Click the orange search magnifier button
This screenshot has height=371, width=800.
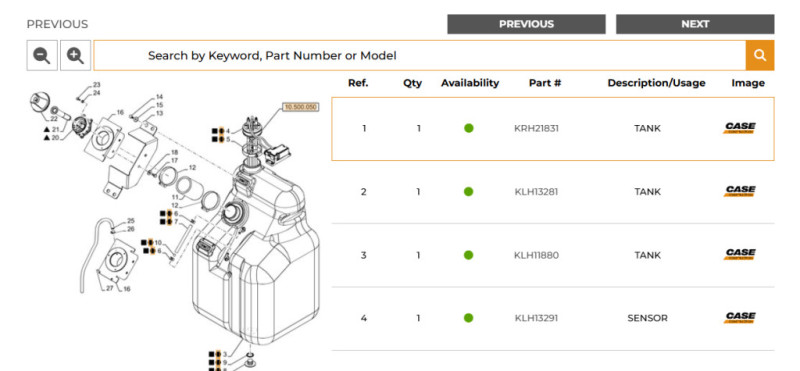[760, 55]
